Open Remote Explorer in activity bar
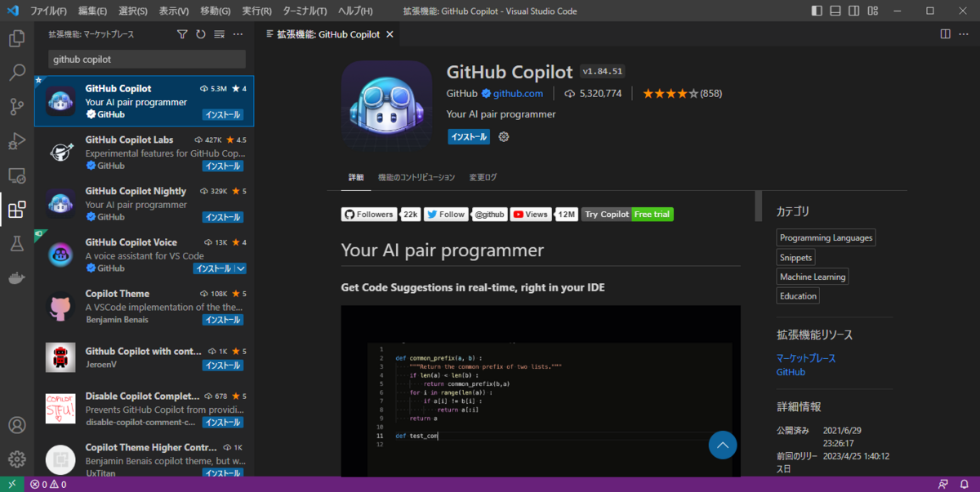The width and height of the screenshot is (980, 492). [17, 175]
